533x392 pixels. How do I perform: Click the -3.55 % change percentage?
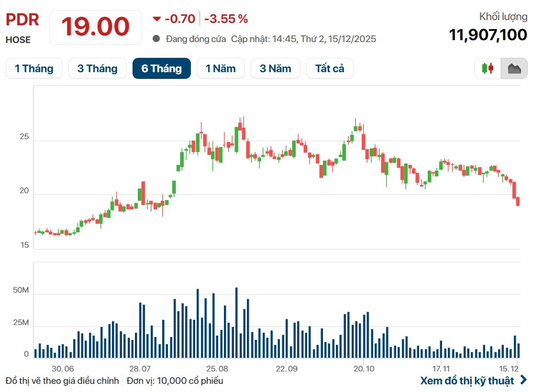coord(226,19)
